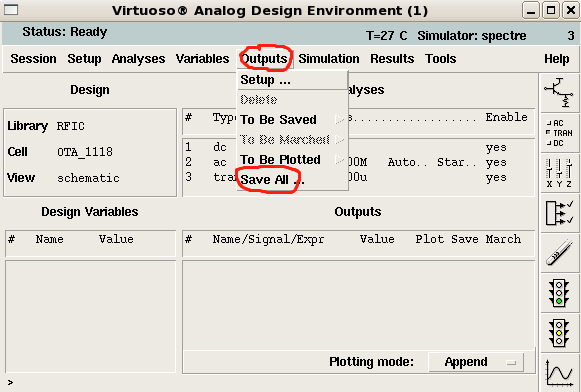Choose Setup ... in Outputs dropdown

click(x=292, y=80)
